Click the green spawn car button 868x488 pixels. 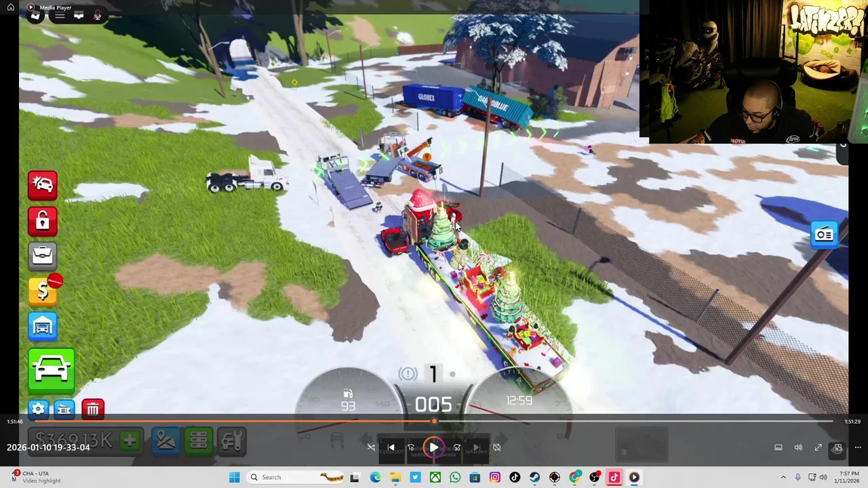52,370
